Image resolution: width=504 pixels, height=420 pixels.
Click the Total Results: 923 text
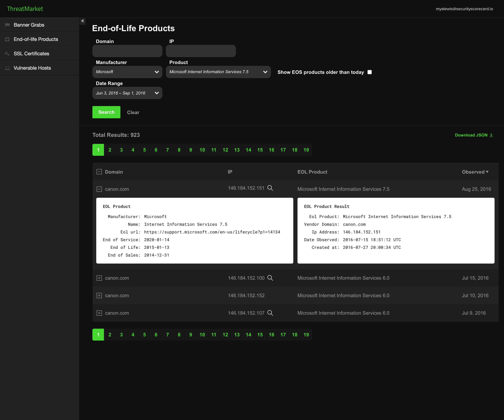[116, 135]
